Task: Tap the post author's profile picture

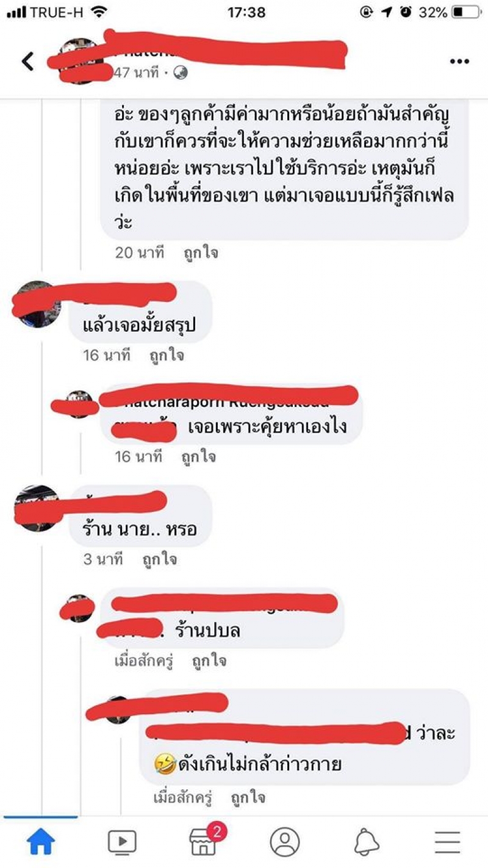Action: [x=79, y=61]
